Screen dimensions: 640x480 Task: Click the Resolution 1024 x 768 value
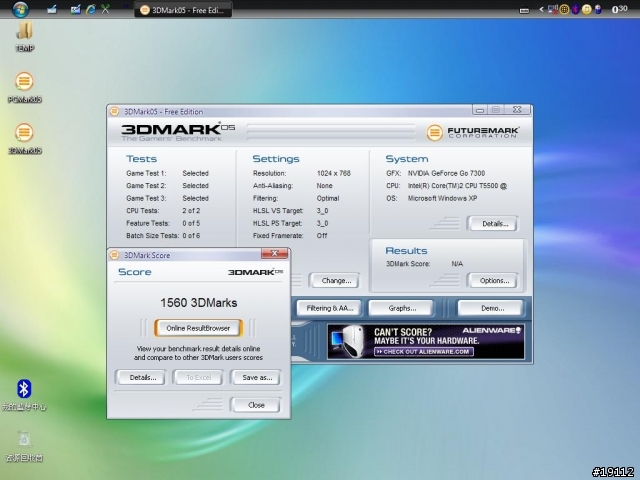tap(333, 173)
